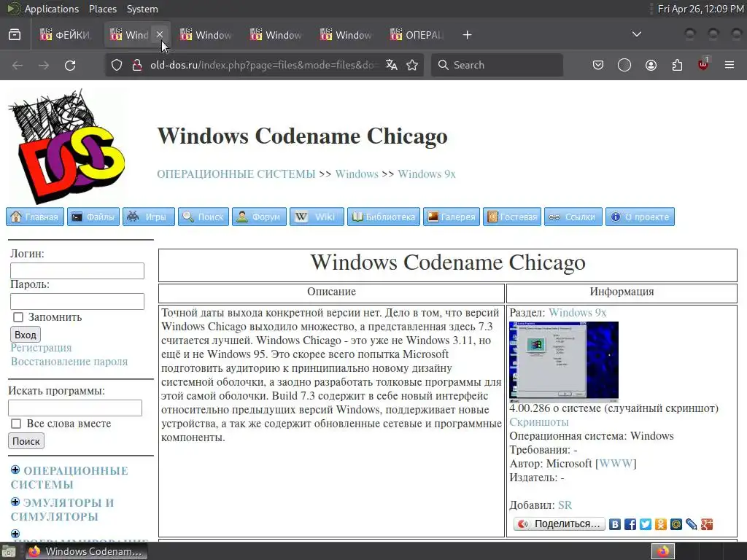Expand ЭМУЛЯТОРЫ И СИМУЛЯТОРЫ section
The image size is (747, 560).
coord(15,502)
